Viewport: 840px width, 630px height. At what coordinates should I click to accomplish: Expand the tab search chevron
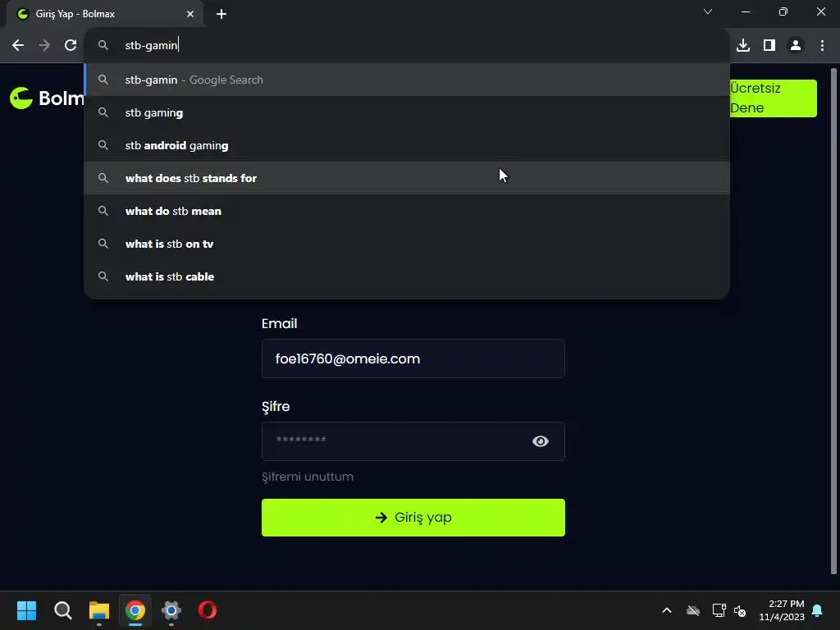(708, 11)
